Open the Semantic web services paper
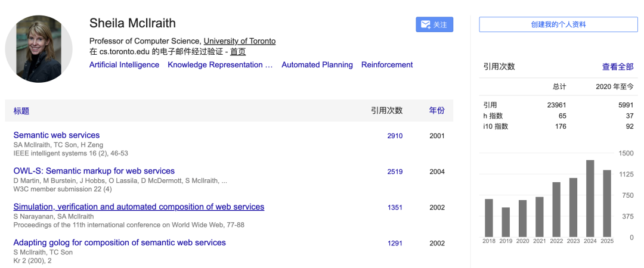The image size is (644, 268). tap(57, 135)
